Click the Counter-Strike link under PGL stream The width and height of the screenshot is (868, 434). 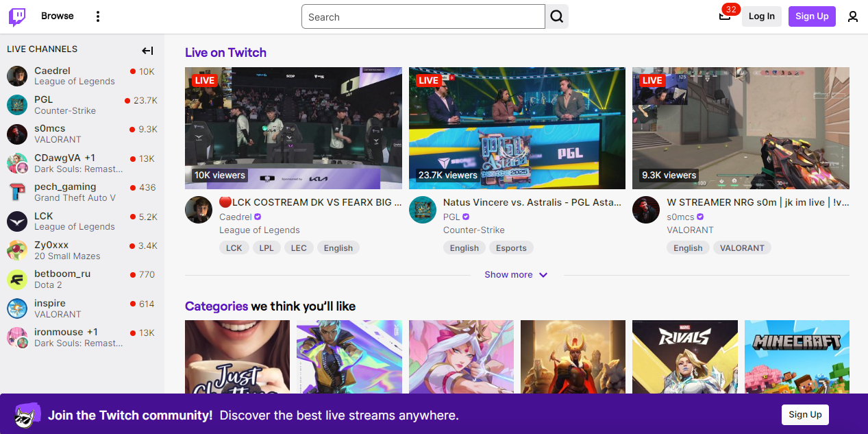click(473, 230)
